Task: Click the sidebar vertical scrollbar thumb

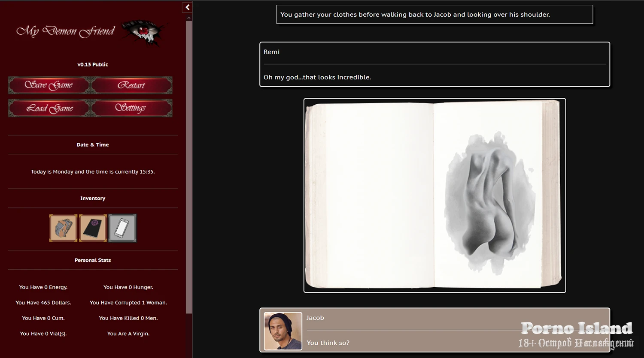Action: 189,167
